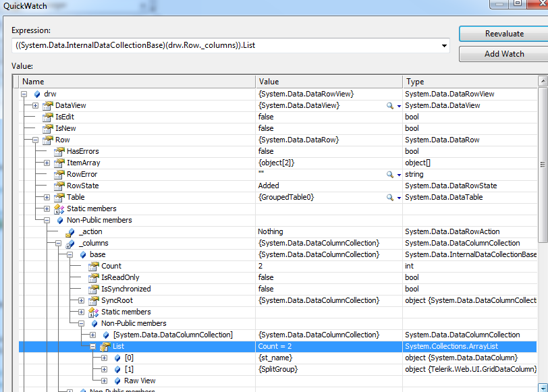Click the magnifier visualizer icon for DataView

pos(389,106)
